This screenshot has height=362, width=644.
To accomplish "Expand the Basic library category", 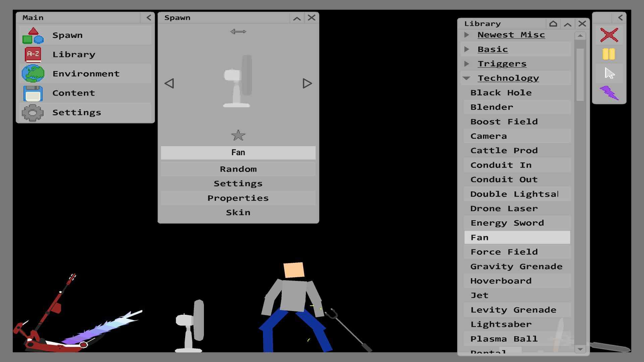I will pos(467,49).
